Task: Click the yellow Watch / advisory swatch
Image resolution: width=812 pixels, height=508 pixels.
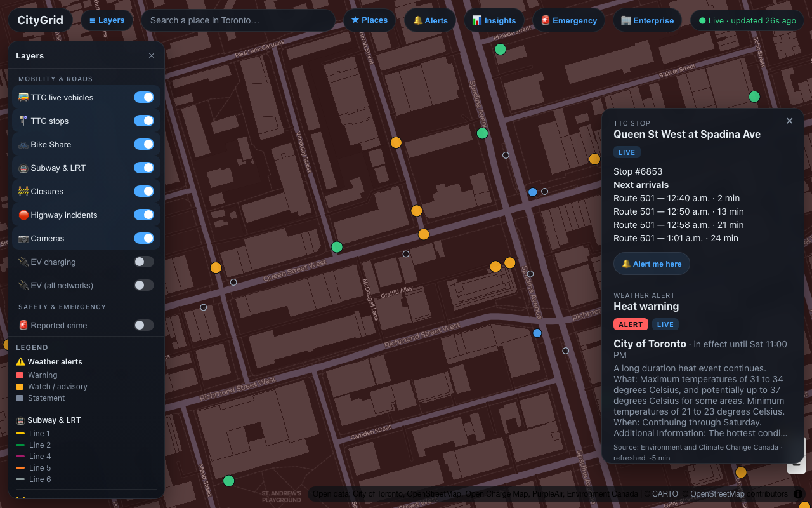Action: click(20, 387)
